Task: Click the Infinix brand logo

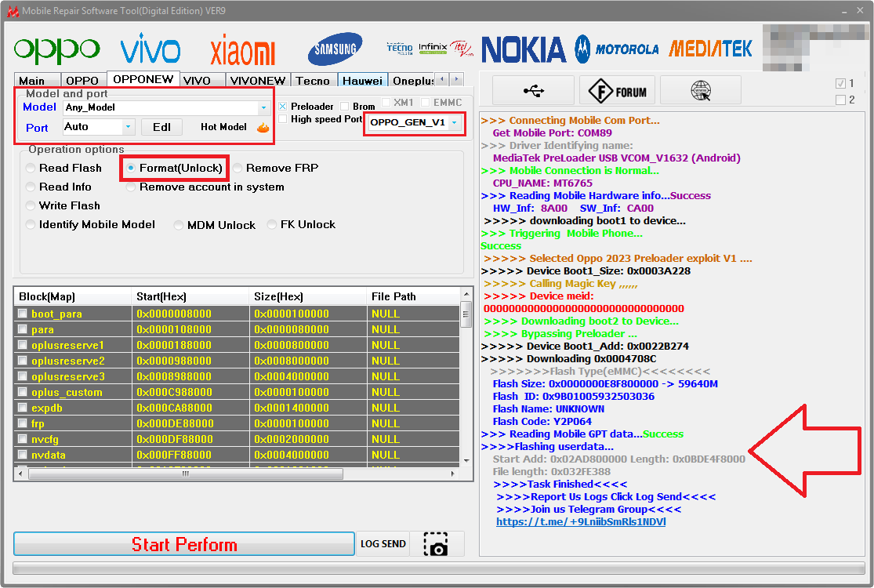Action: point(433,48)
